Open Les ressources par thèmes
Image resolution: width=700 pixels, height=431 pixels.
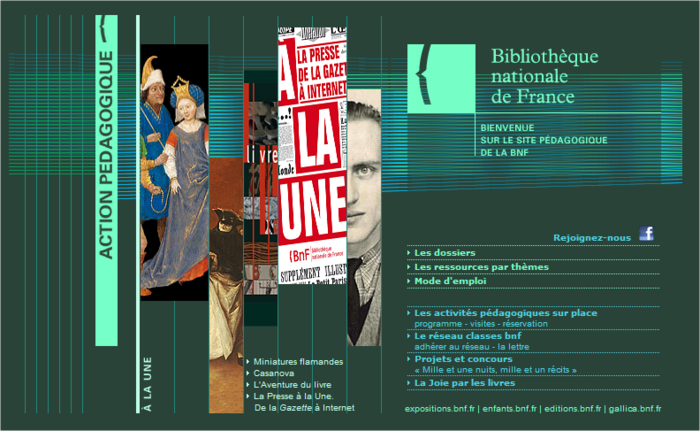[481, 267]
